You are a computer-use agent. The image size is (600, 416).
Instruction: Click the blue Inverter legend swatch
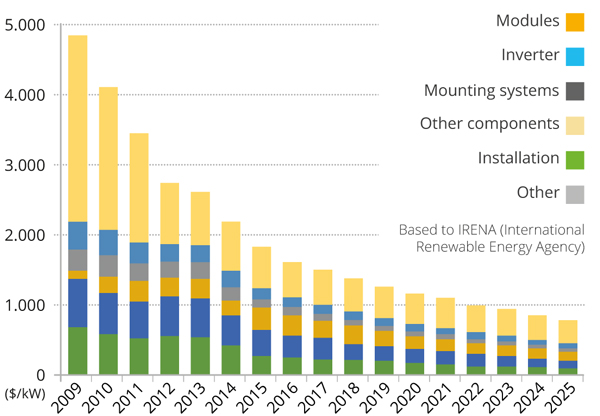[x=576, y=55]
